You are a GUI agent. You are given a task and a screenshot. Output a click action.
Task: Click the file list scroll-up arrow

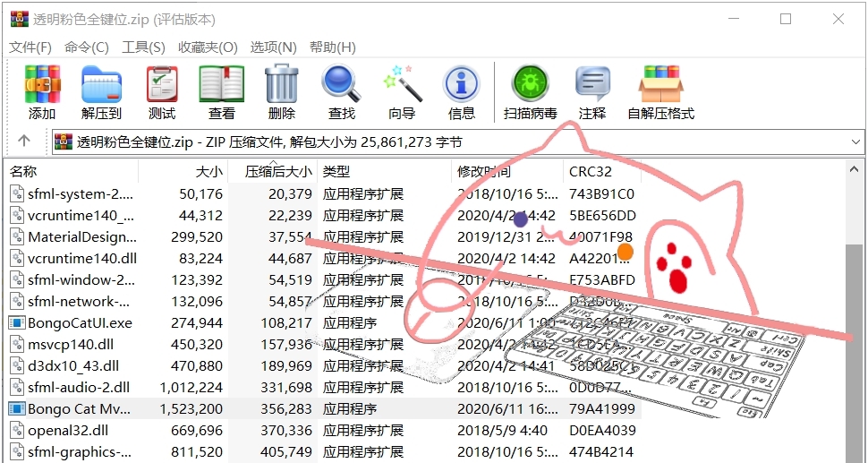tap(855, 169)
